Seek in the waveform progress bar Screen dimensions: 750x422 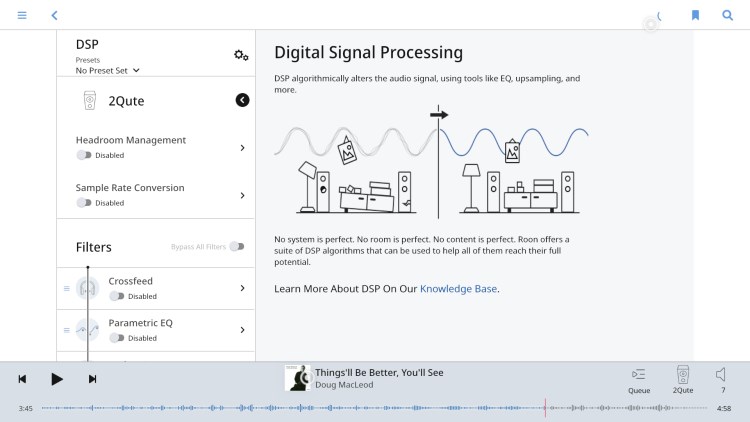pyautogui.click(x=374, y=408)
